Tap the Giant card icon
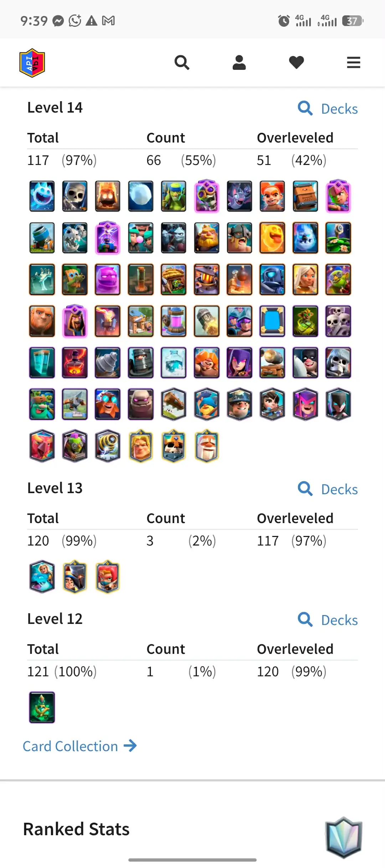Viewport: 385px width, 868px height. click(42, 321)
